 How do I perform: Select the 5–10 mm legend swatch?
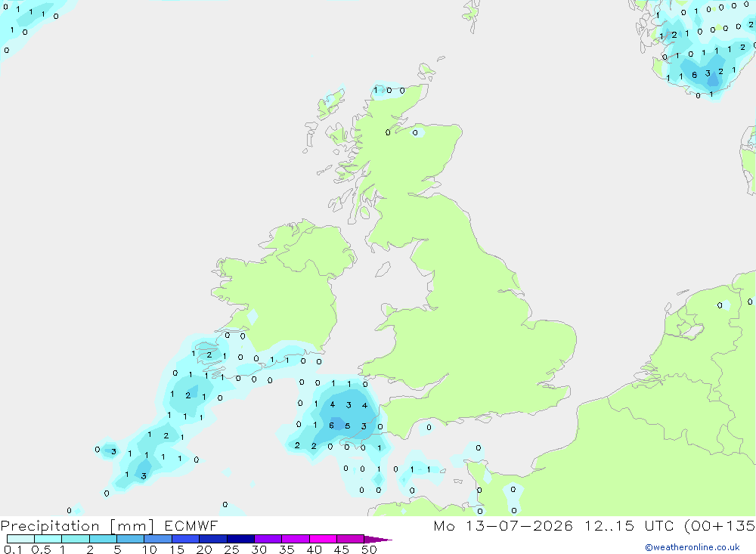(131, 539)
